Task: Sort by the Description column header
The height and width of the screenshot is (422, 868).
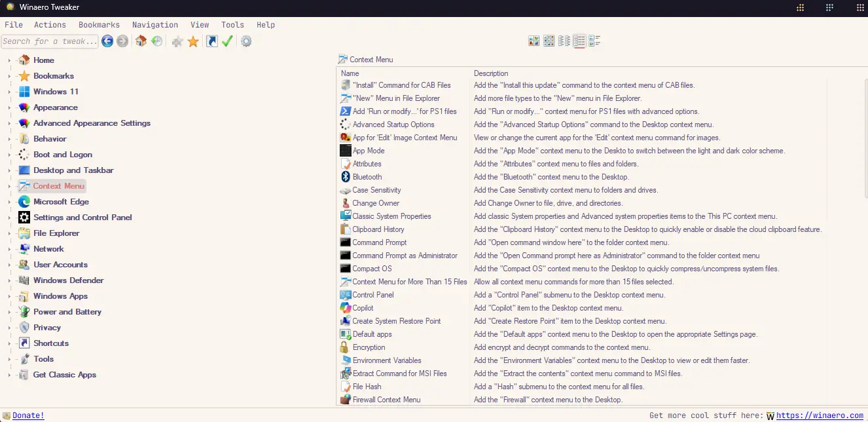Action: tap(491, 73)
